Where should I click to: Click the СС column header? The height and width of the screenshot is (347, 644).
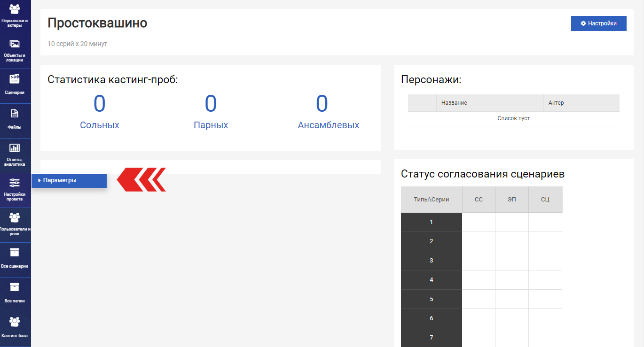click(x=479, y=200)
